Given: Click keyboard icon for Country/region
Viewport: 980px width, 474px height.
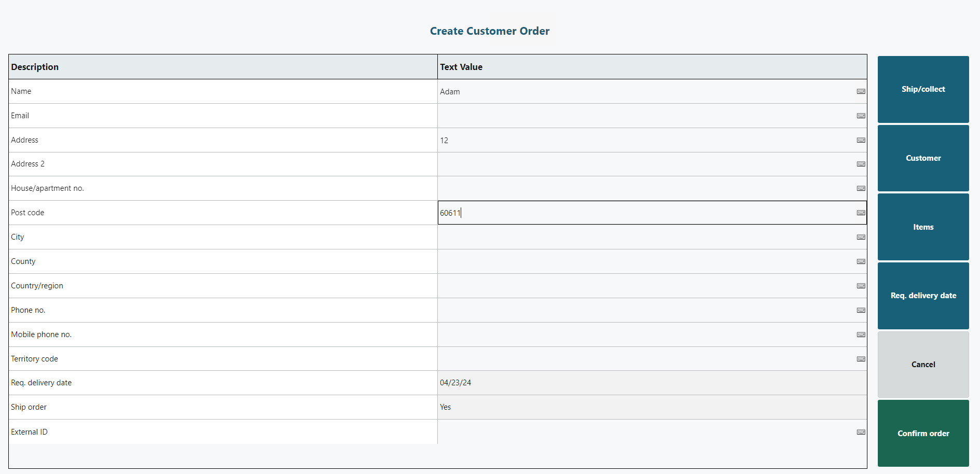Looking at the screenshot, I should click(861, 286).
